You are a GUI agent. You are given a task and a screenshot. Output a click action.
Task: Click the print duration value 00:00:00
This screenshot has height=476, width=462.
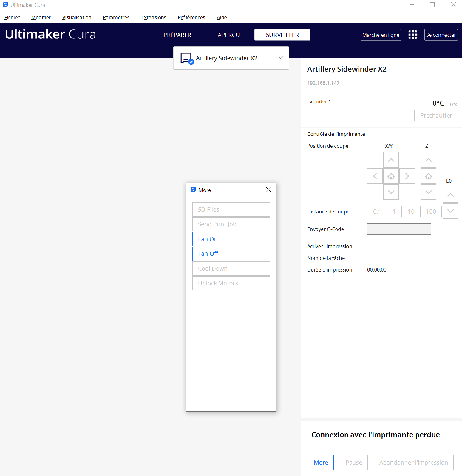click(x=377, y=270)
